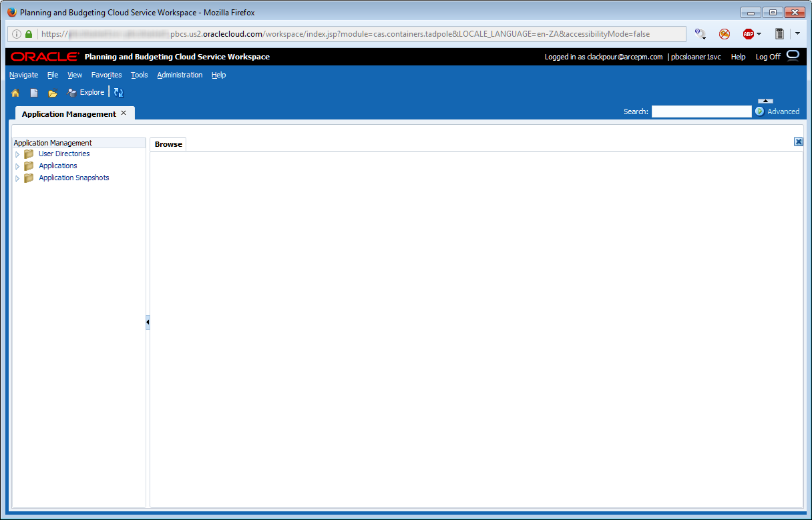
Task: Open the Administration menu
Action: 180,75
